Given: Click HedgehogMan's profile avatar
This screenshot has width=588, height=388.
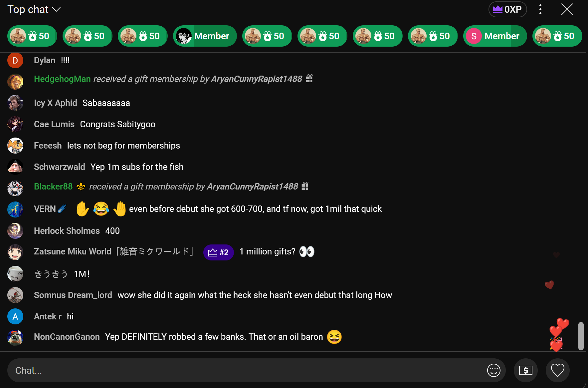Looking at the screenshot, I should [15, 82].
